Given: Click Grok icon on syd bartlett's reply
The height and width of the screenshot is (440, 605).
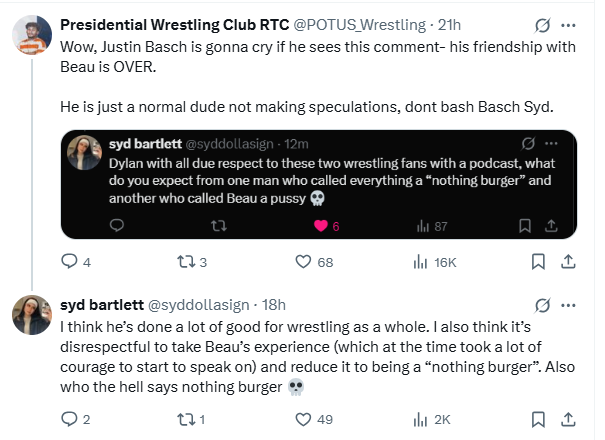Looking at the screenshot, I should click(x=542, y=306).
